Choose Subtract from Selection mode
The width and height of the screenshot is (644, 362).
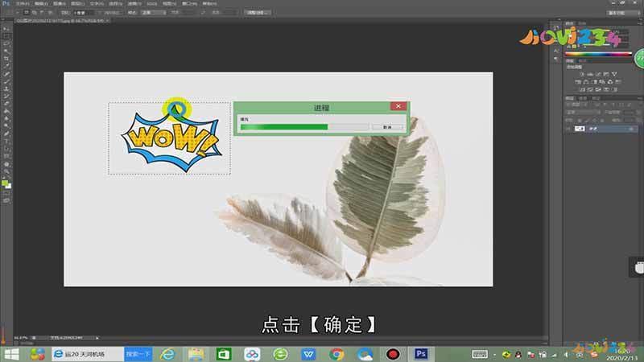pos(42,13)
